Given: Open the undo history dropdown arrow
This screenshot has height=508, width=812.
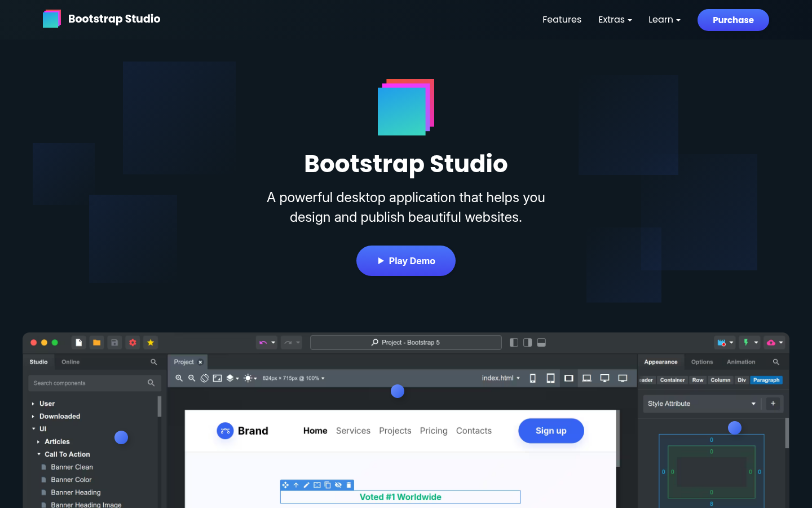Looking at the screenshot, I should pos(273,343).
